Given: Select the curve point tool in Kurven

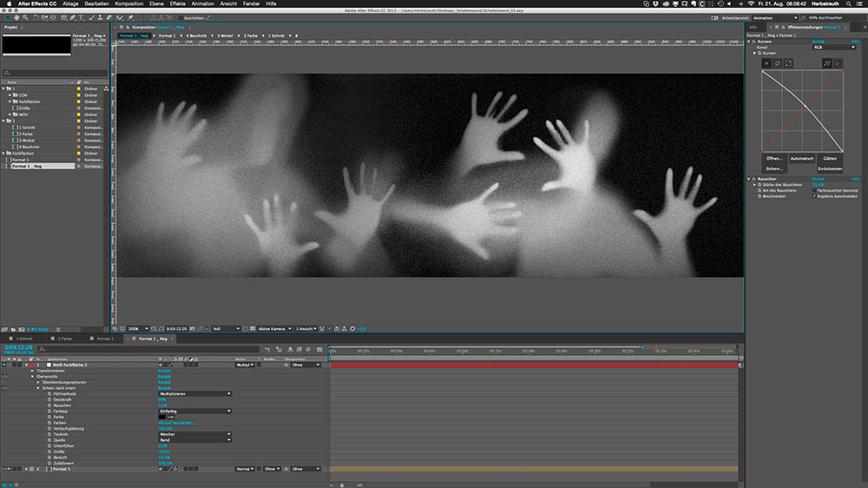Looking at the screenshot, I should [827, 63].
